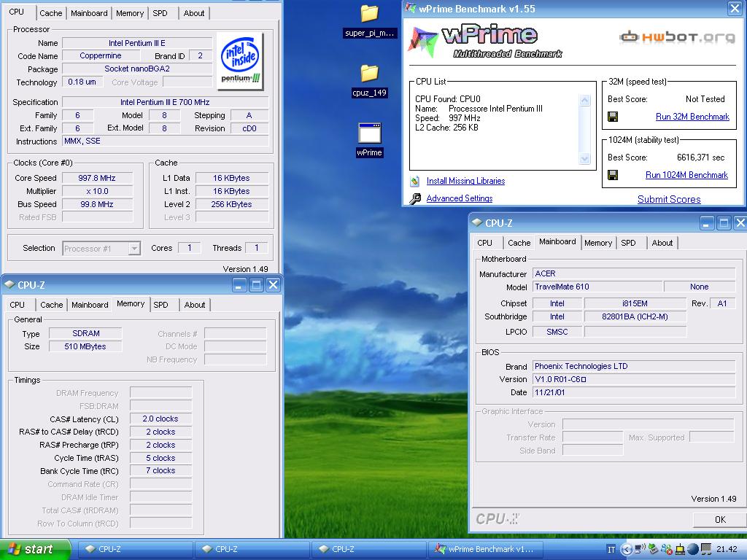
Task: Select Memory tab in the Mainboard CPU-Z window
Action: 598,243
